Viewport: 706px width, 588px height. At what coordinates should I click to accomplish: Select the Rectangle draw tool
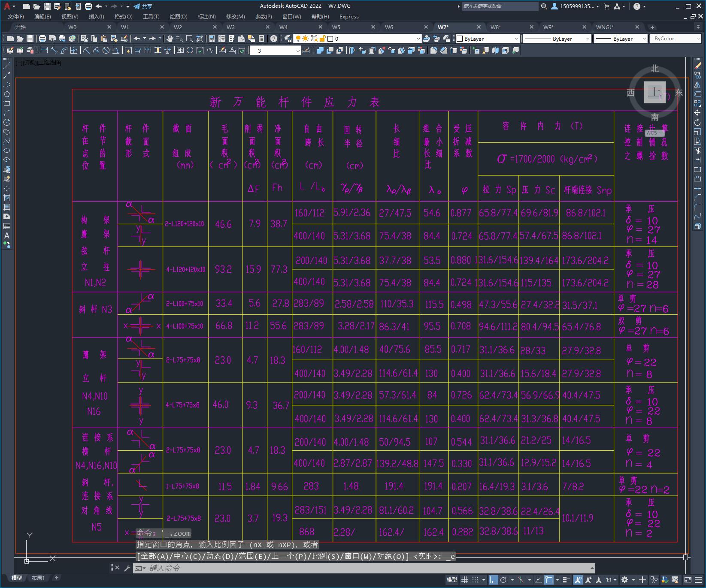pyautogui.click(x=6, y=103)
